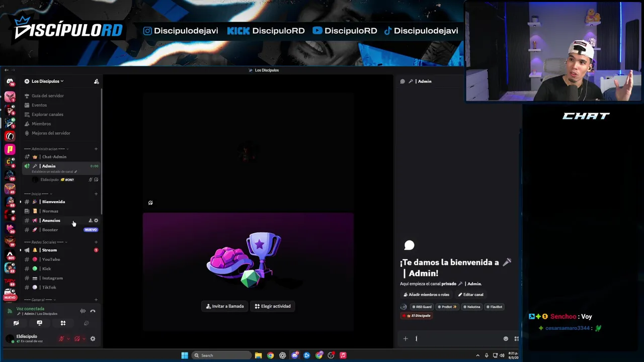
Task: Click the Eldiscipulo user profile area
Action: (x=29, y=339)
